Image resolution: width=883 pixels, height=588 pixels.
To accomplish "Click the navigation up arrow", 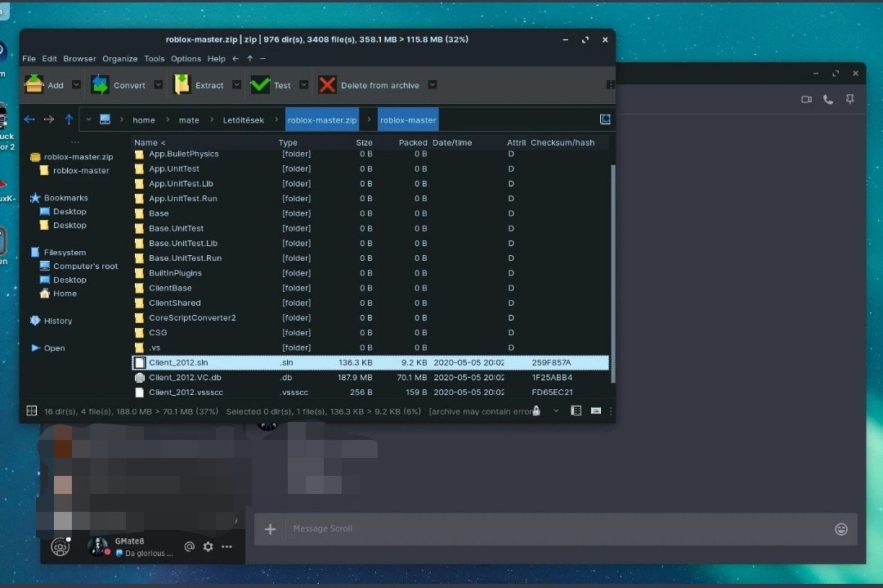I will [x=69, y=119].
